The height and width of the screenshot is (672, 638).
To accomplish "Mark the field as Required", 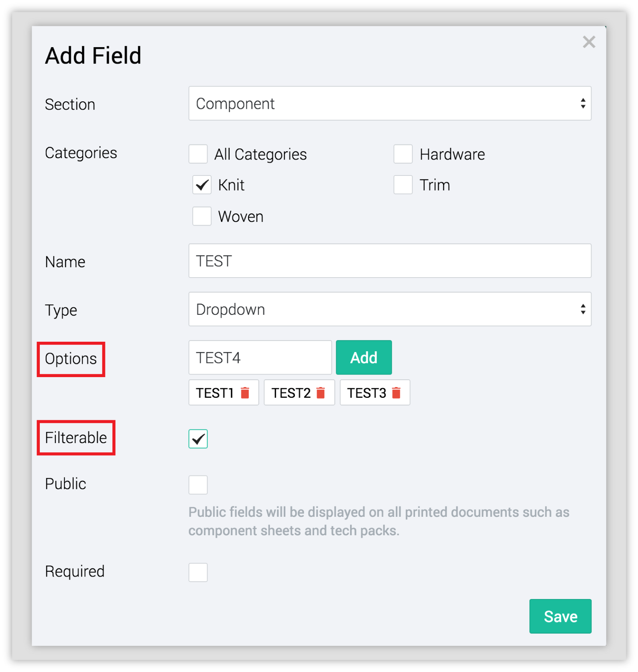I will [x=198, y=572].
